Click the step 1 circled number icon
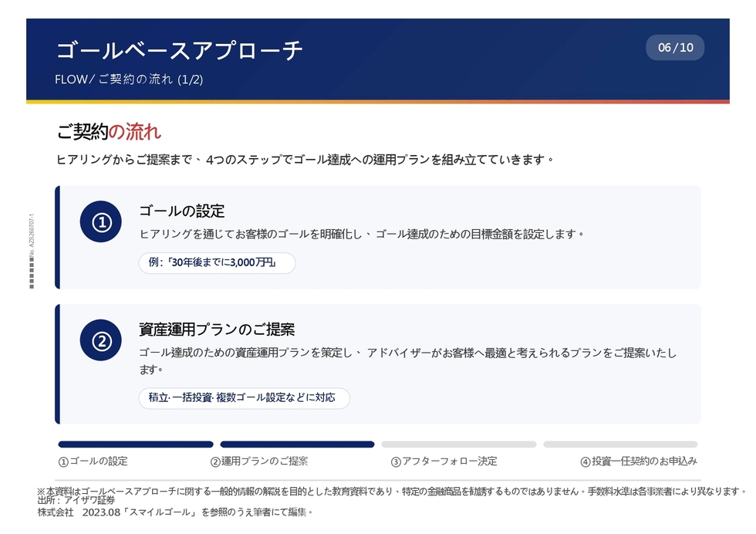The image size is (756, 534). coord(101,222)
